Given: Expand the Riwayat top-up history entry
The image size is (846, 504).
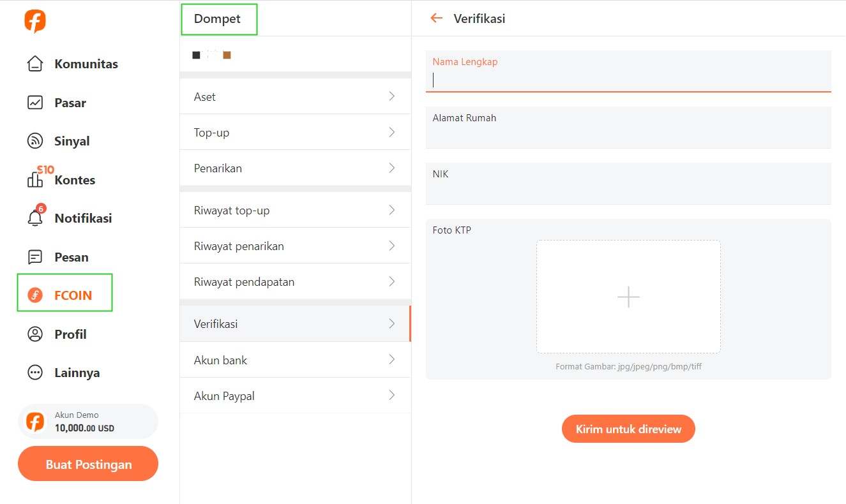Looking at the screenshot, I should tap(295, 209).
